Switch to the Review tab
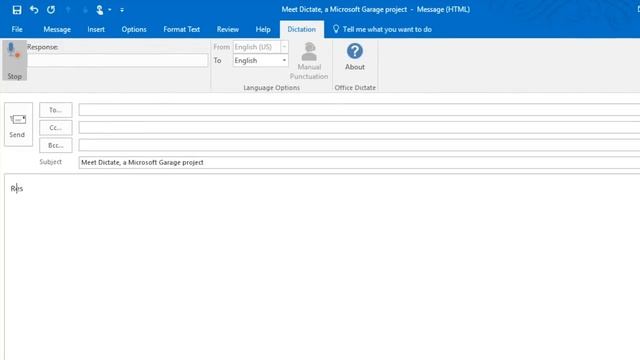The height and width of the screenshot is (360, 640). coord(228,29)
